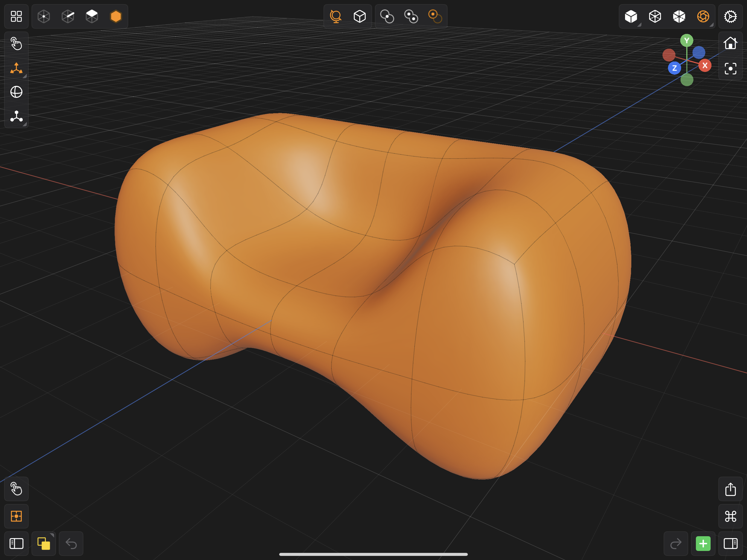Snap view to positive Y axis
The width and height of the screenshot is (747, 560).
[x=687, y=40]
